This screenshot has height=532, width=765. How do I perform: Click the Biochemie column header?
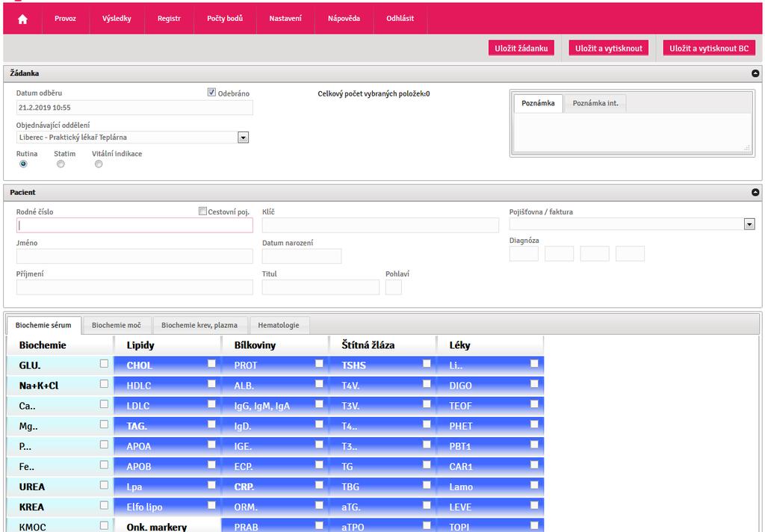pos(60,345)
